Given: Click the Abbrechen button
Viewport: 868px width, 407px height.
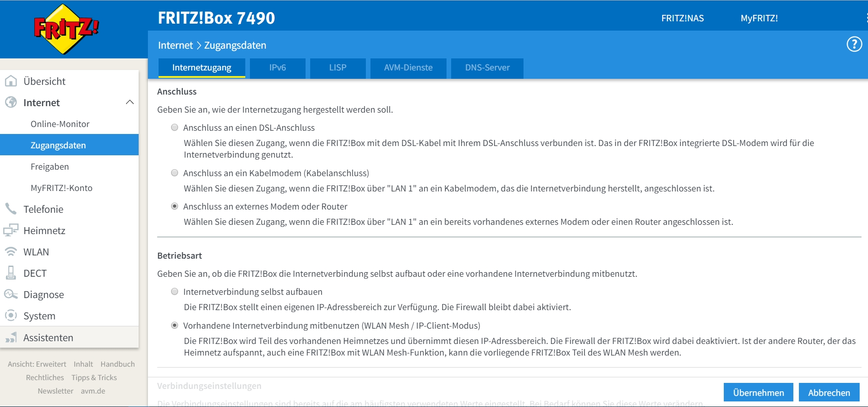Looking at the screenshot, I should point(829,393).
